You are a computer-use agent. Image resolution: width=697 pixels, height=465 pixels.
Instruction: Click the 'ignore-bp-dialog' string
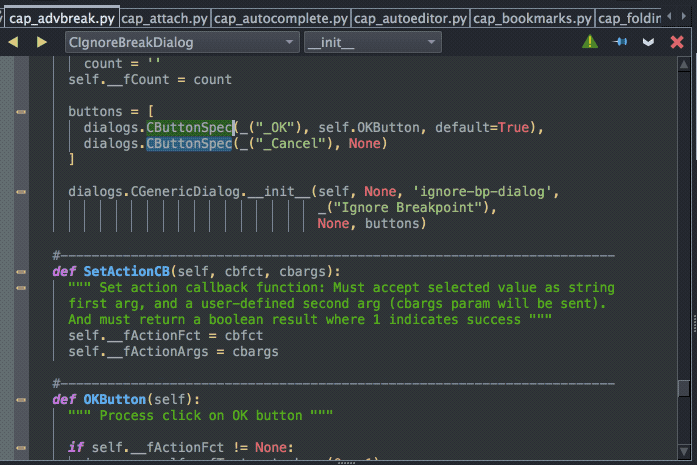tap(482, 192)
